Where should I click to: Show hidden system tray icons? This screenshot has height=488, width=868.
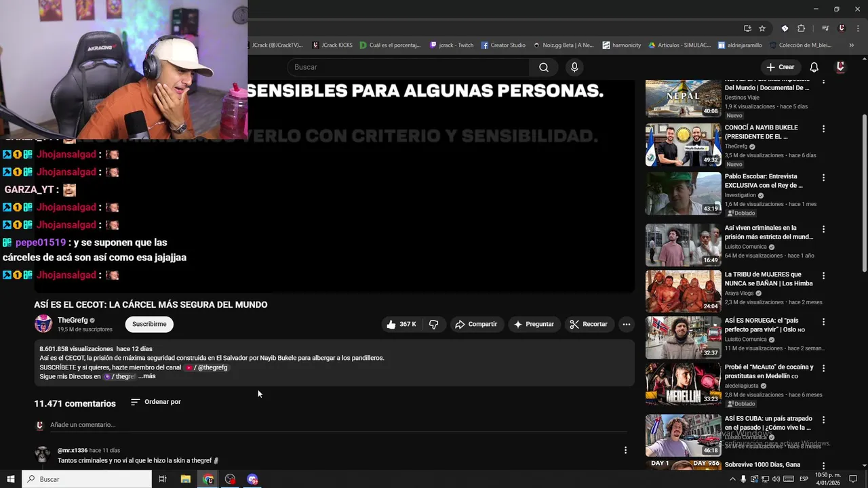(x=732, y=479)
